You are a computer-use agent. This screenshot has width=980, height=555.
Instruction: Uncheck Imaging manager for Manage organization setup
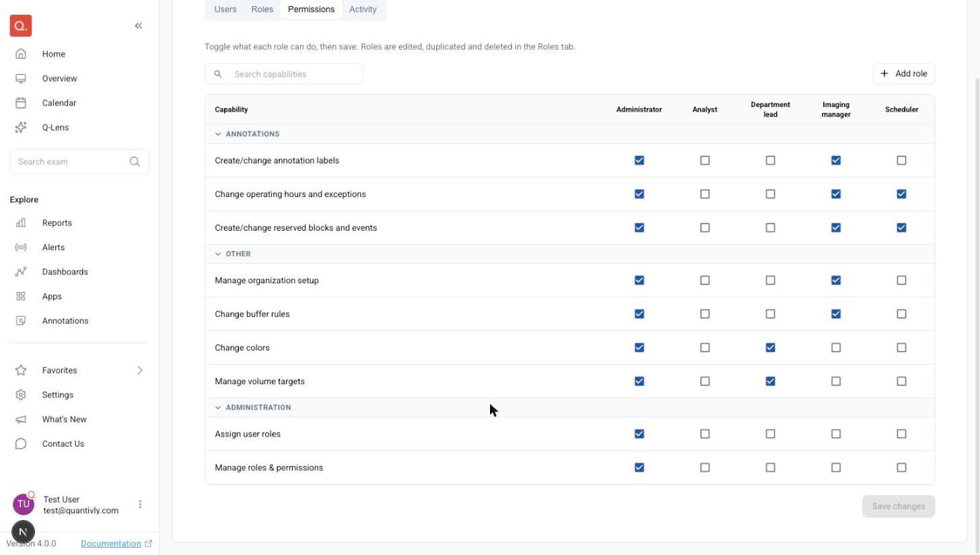pos(836,281)
